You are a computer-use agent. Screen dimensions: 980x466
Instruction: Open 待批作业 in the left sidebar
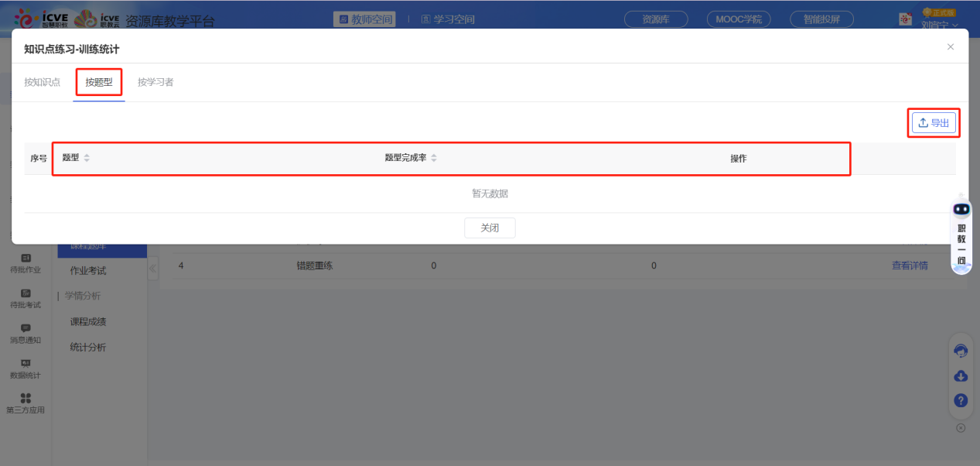point(26,263)
